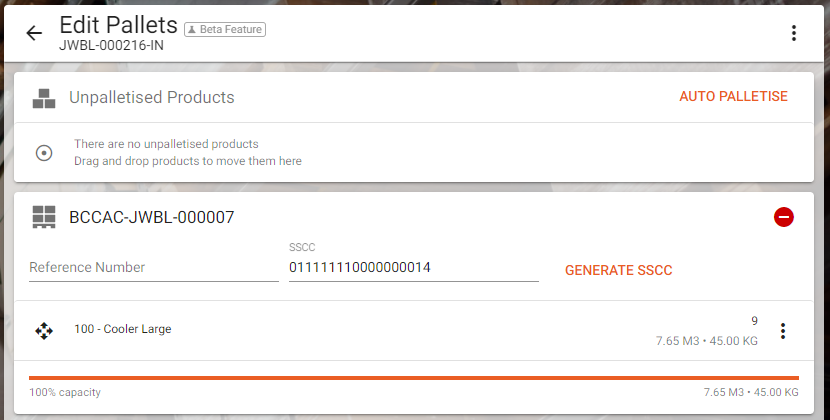This screenshot has width=830, height=420.
Task: Click the orange capacity progress bar
Action: 414,378
